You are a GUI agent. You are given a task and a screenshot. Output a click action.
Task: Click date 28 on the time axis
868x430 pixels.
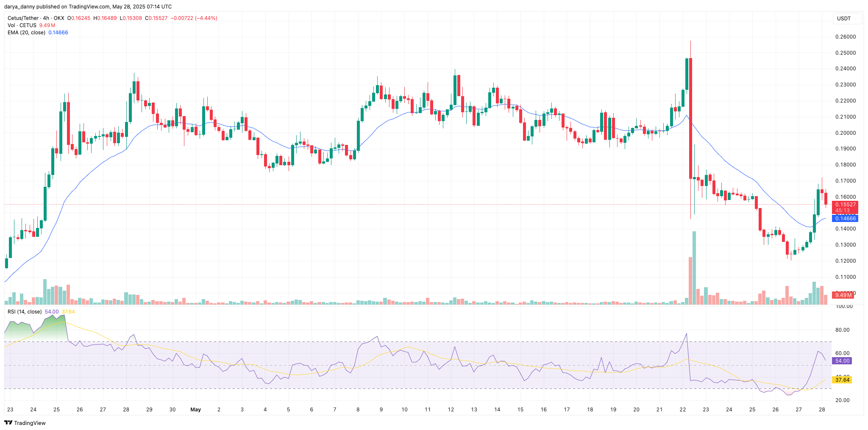(821, 410)
